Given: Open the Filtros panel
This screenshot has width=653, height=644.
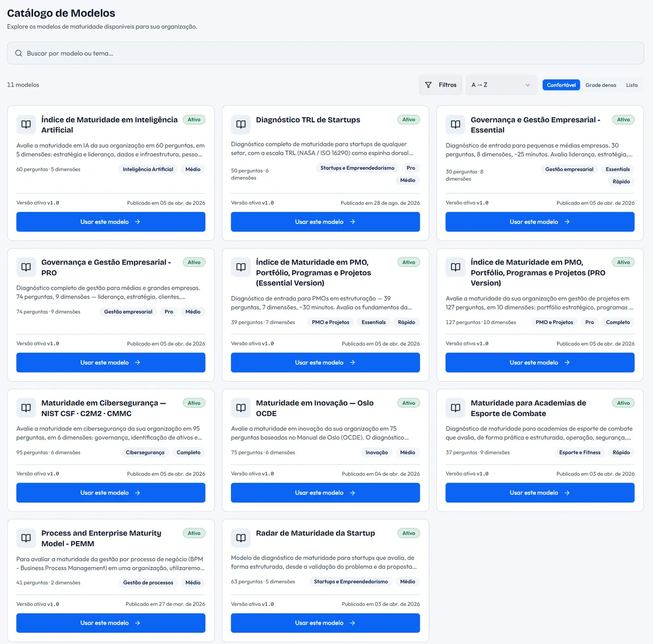Looking at the screenshot, I should coord(441,85).
